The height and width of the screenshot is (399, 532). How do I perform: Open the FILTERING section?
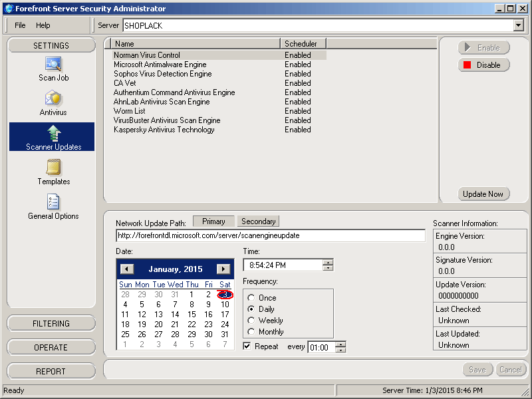point(51,323)
